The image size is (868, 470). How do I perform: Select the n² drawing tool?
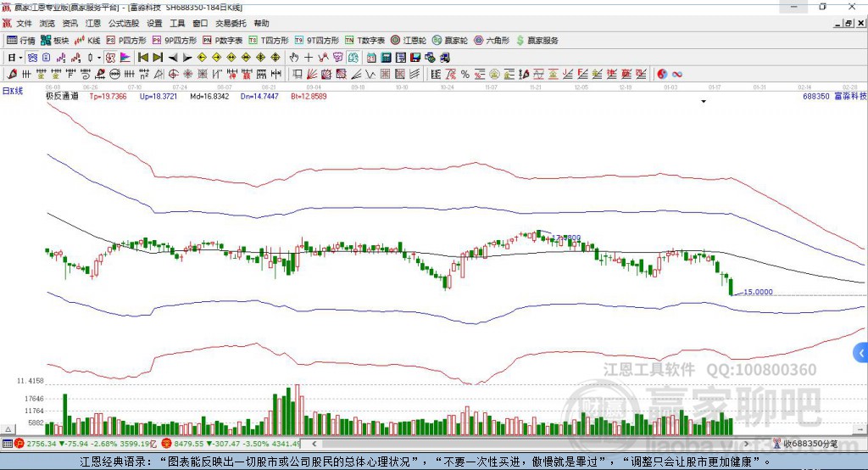(x=144, y=75)
